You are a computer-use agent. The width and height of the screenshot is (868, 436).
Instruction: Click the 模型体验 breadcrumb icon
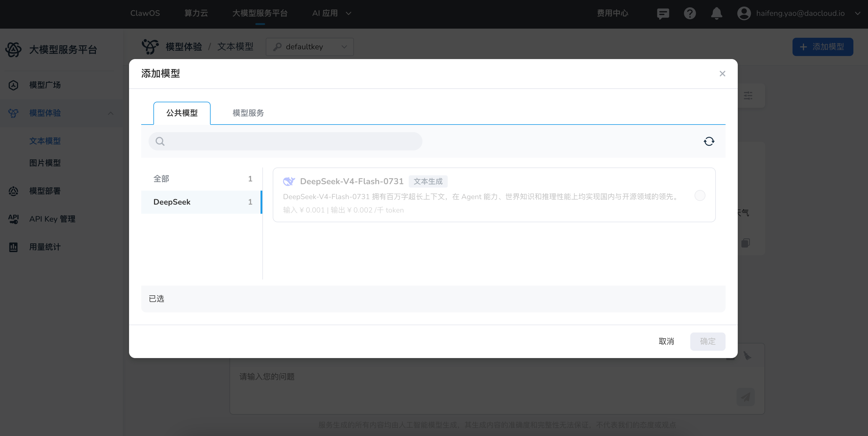150,47
